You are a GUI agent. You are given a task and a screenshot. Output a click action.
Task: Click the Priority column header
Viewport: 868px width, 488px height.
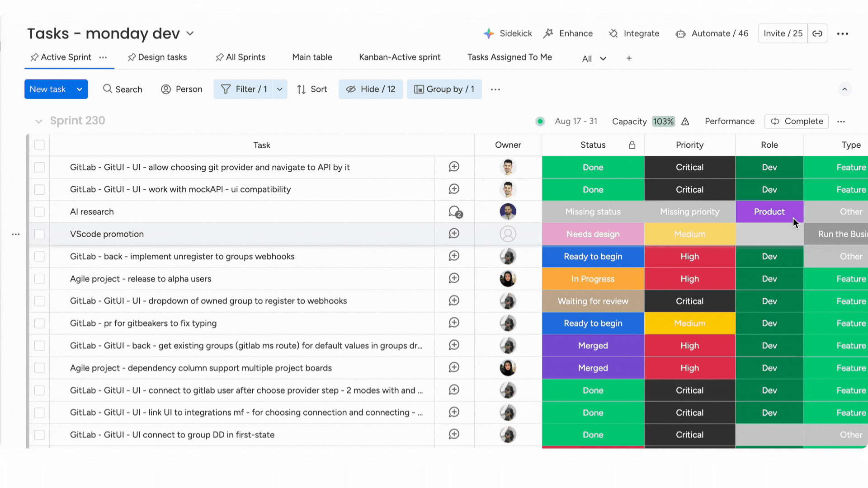[x=690, y=145]
